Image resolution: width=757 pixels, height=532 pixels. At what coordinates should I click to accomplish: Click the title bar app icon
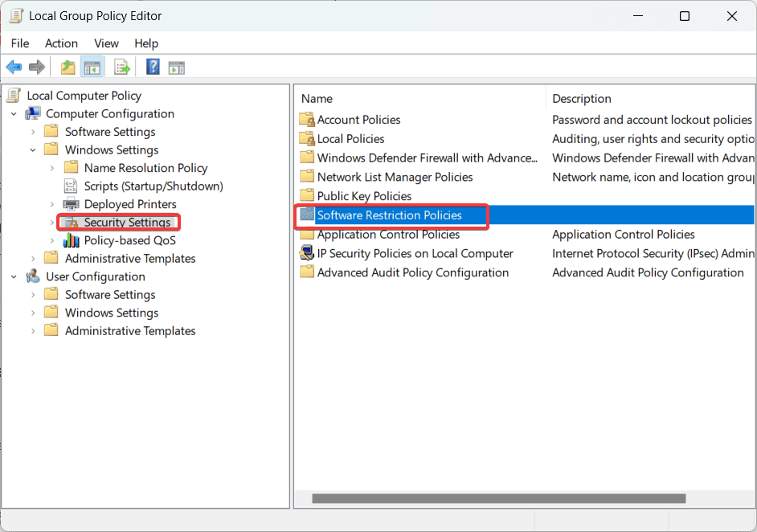[x=16, y=15]
